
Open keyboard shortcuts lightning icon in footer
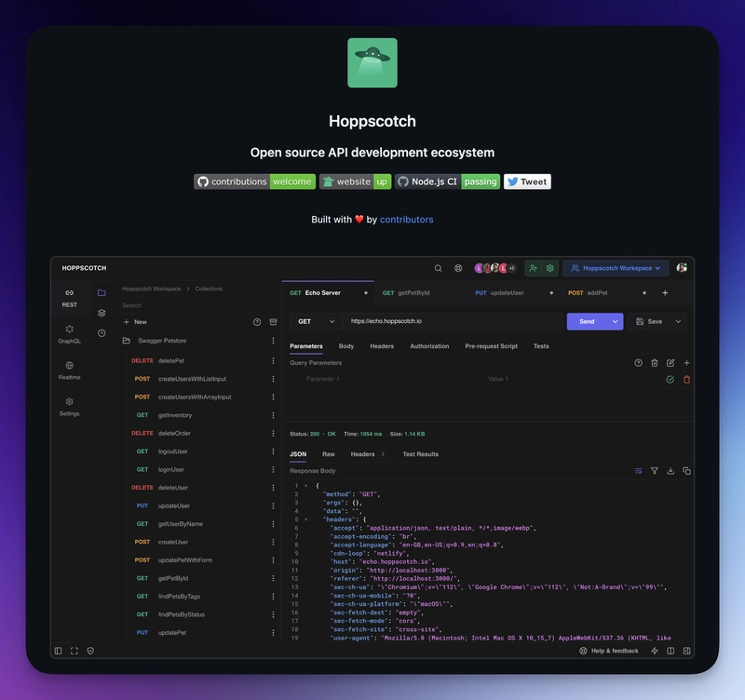click(655, 651)
